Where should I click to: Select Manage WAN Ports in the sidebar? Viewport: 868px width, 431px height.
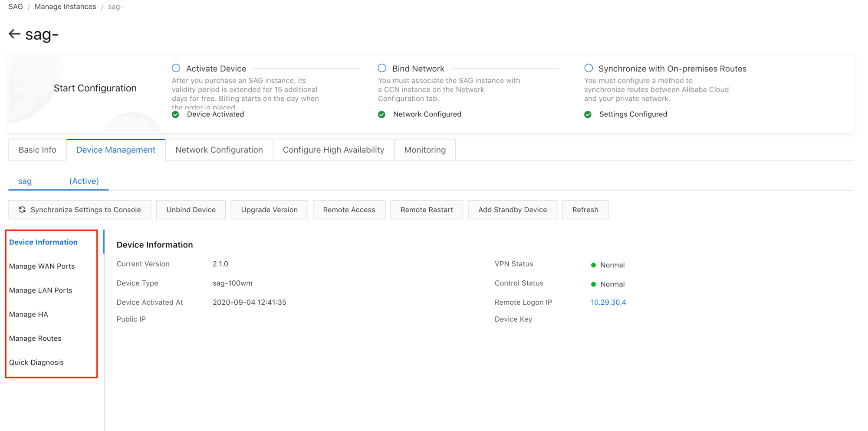(x=42, y=266)
